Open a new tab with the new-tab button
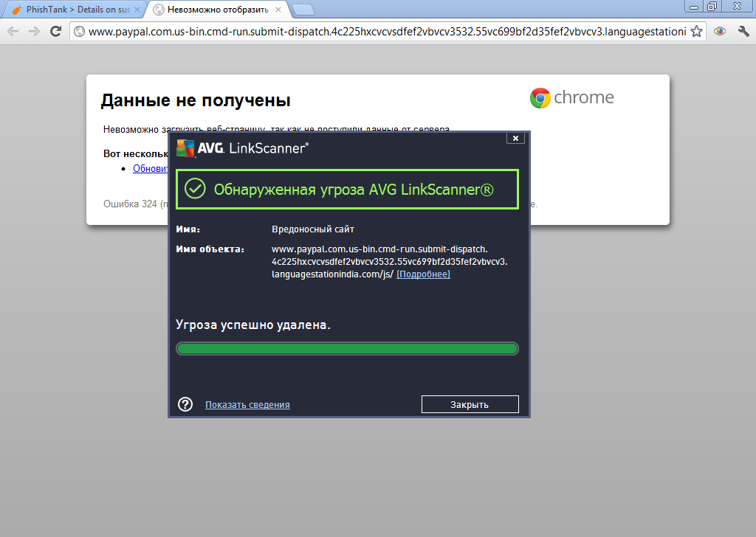The image size is (756, 537). (x=303, y=10)
